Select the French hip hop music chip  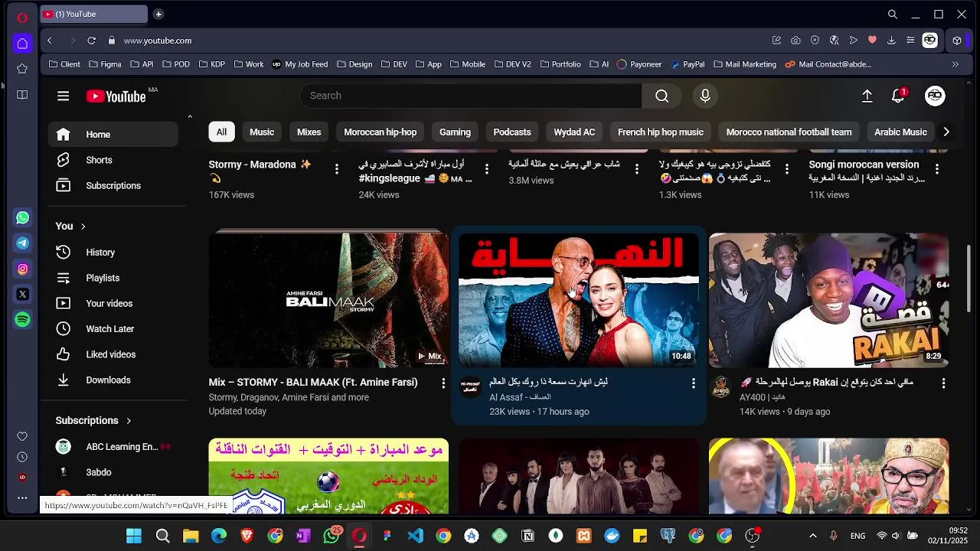click(x=661, y=132)
